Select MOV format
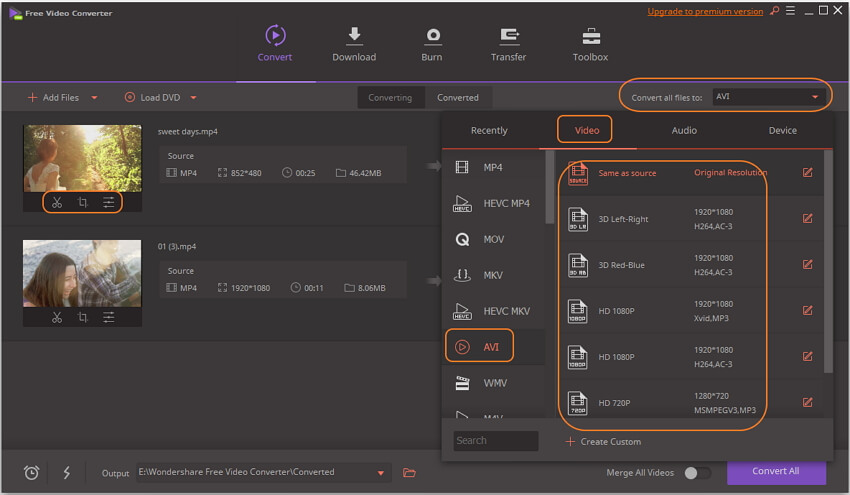 493,239
